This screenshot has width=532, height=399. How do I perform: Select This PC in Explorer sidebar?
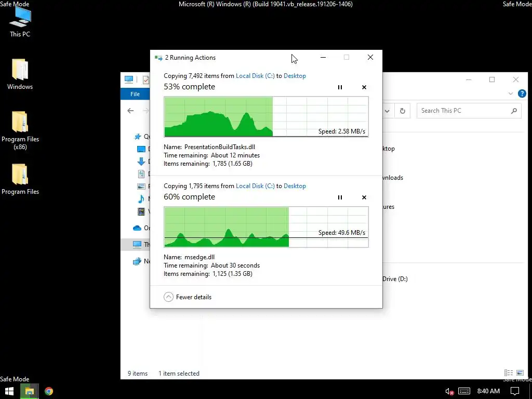click(136, 244)
